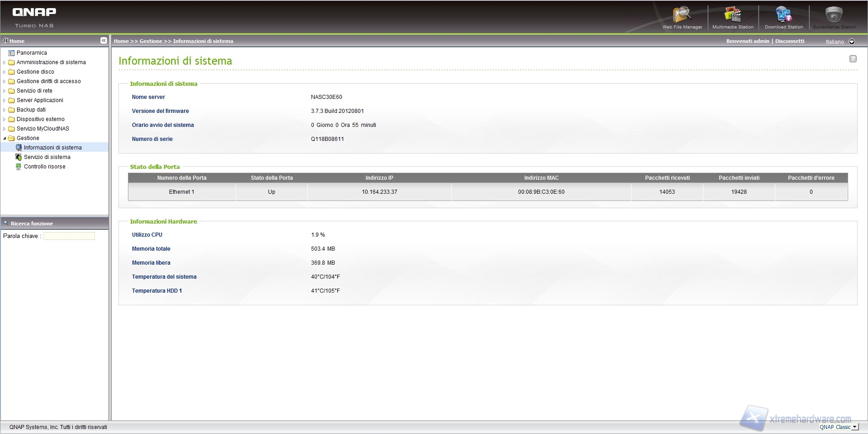
Task: Click the Controllo risorse icon
Action: (x=19, y=167)
